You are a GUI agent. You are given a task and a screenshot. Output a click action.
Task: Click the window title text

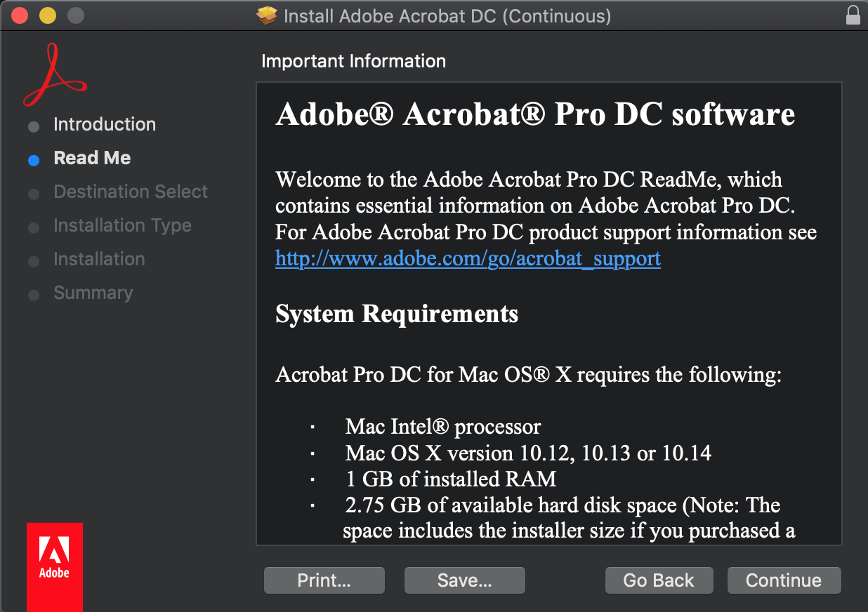click(x=447, y=15)
